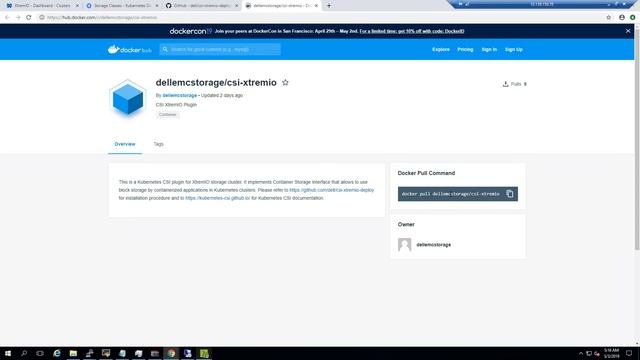640x360 pixels.
Task: Click the owner avatar image
Action: [404, 244]
